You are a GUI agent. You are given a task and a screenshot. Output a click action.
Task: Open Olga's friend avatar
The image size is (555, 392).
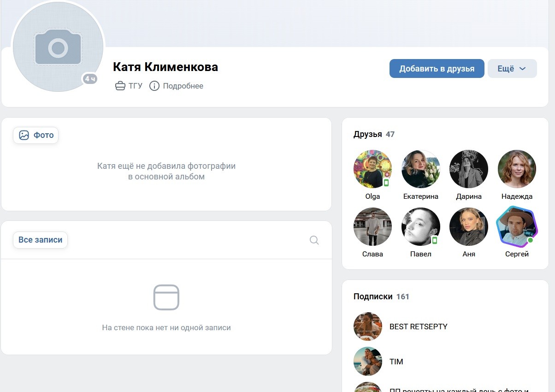click(372, 169)
